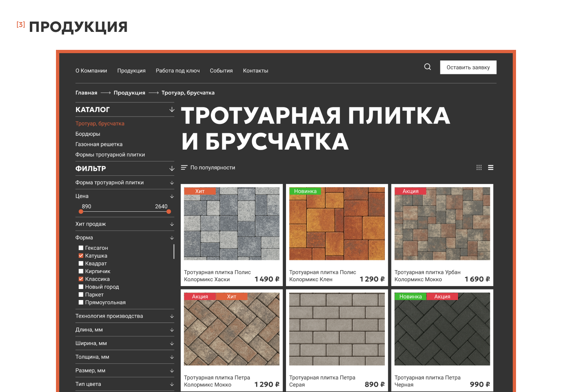Expand the Ширина, мм filter
572x392 pixels.
click(x=172, y=343)
